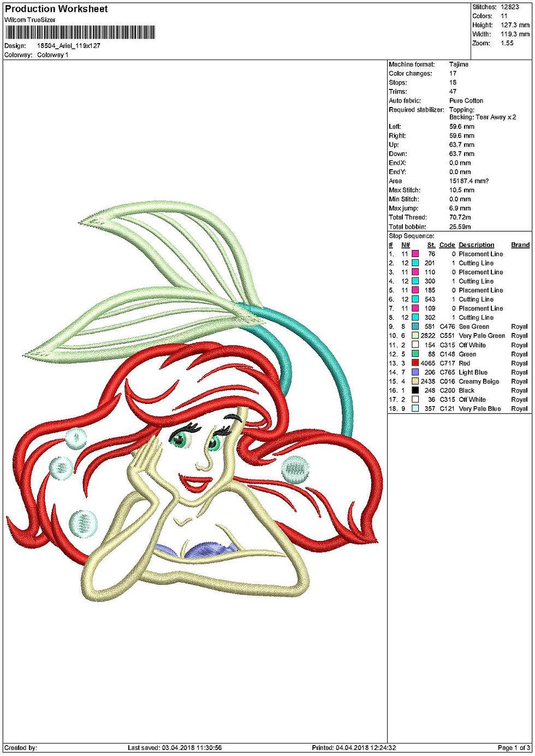Screen dimensions: 535x756
Task: Pick the Red C717 color swatch
Action: pos(415,363)
